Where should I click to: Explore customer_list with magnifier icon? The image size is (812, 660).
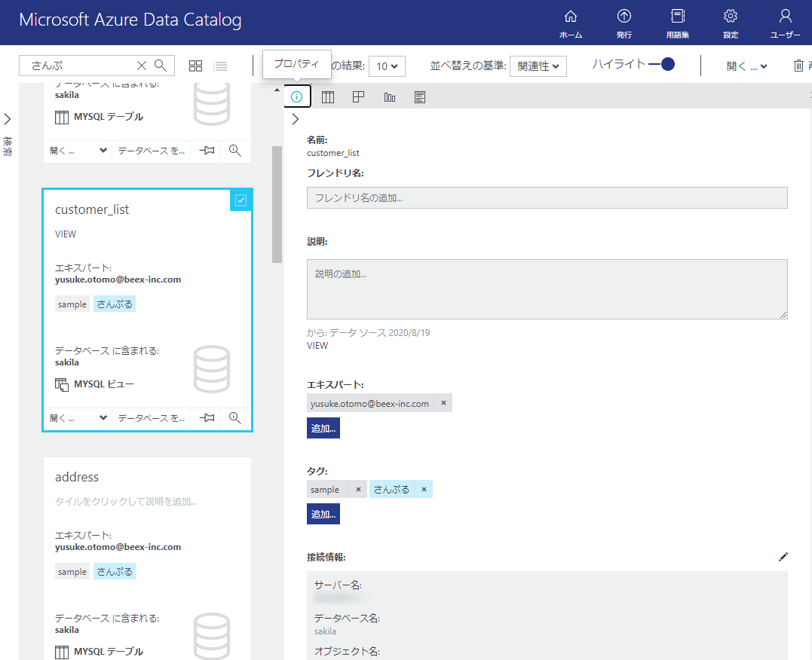coord(235,417)
